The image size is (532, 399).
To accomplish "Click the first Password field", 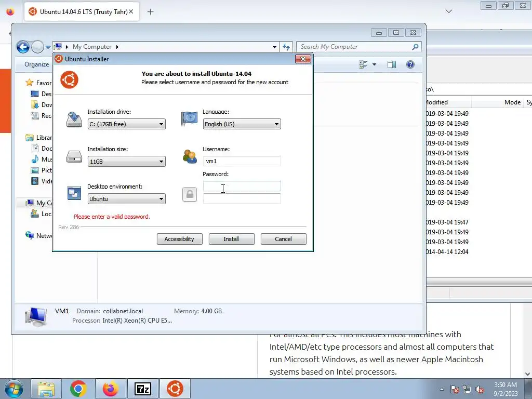I will tap(242, 186).
